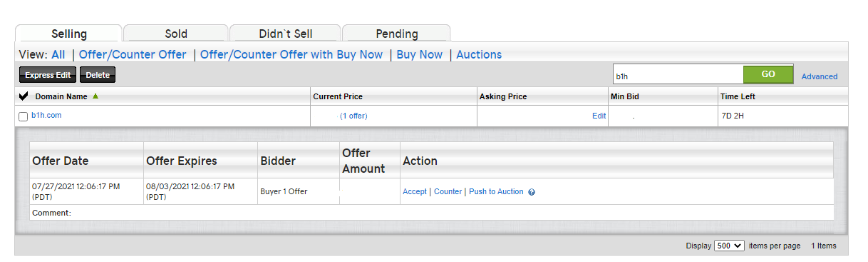
Task: Click into the domain search field
Action: point(678,74)
